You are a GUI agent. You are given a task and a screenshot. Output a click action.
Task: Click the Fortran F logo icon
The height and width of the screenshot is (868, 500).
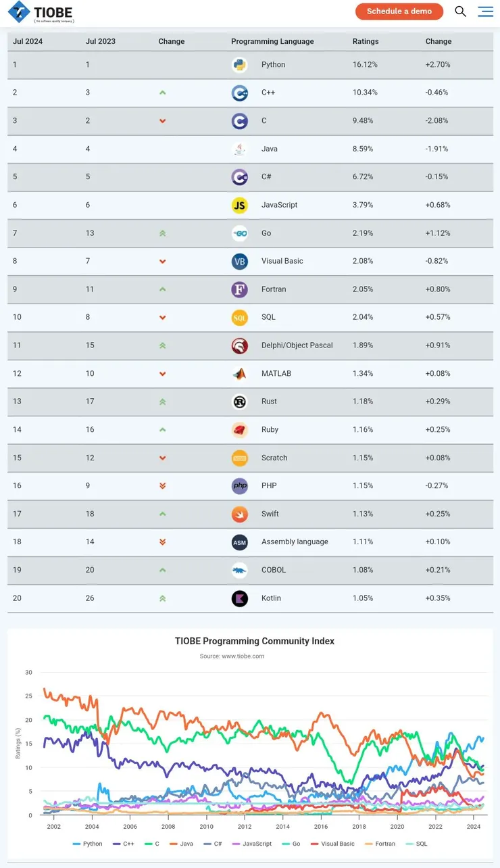[x=239, y=289]
